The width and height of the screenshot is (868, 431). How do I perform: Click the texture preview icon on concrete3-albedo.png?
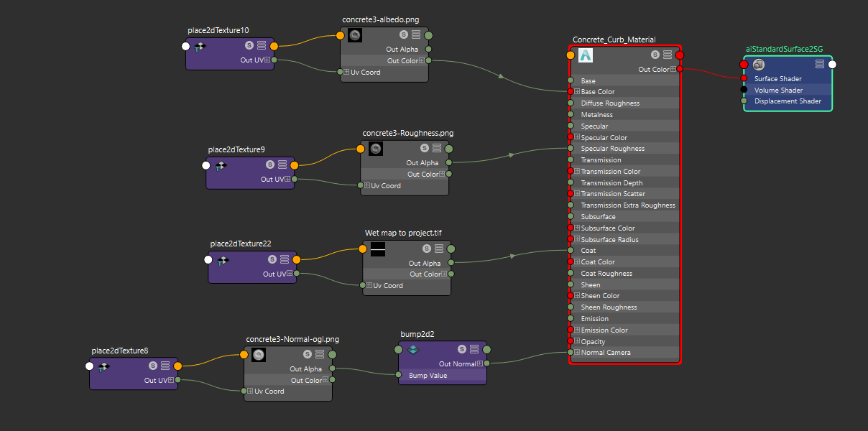354,34
